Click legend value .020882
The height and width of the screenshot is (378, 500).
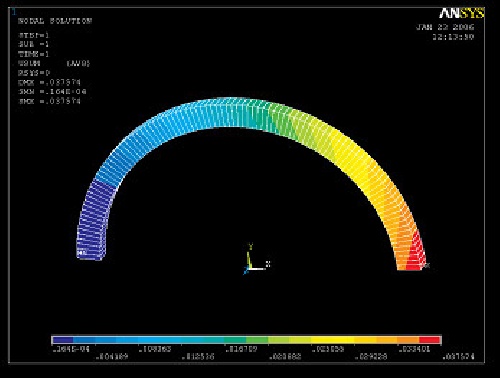tap(285, 357)
